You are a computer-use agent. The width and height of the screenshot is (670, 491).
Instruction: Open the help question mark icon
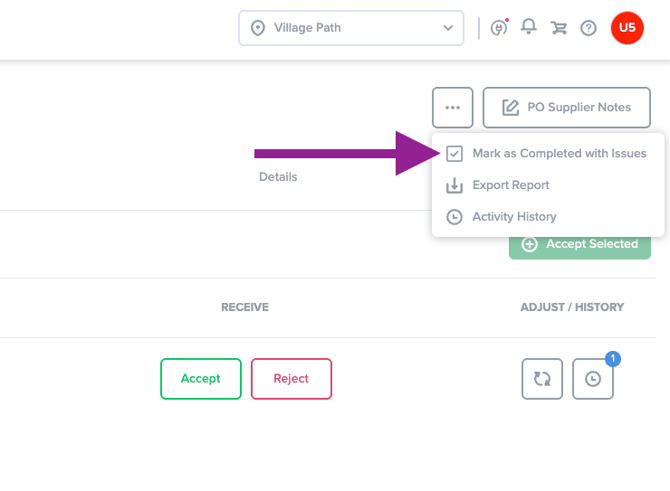pos(588,28)
